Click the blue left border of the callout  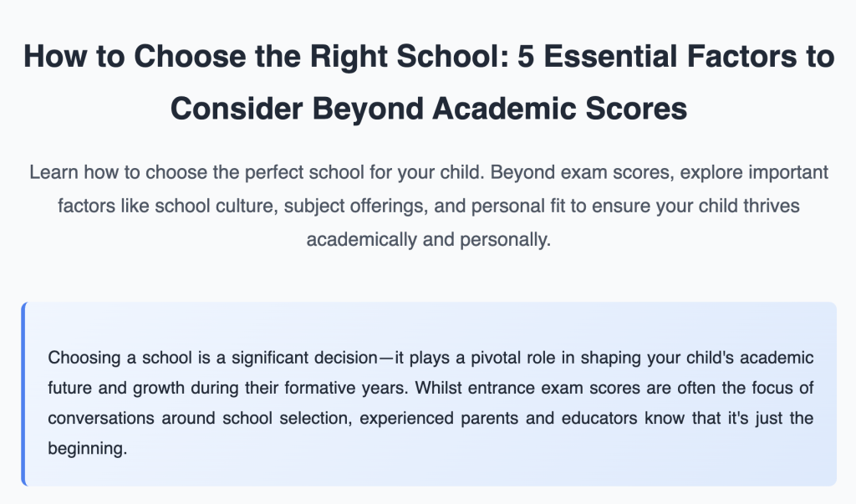23,394
